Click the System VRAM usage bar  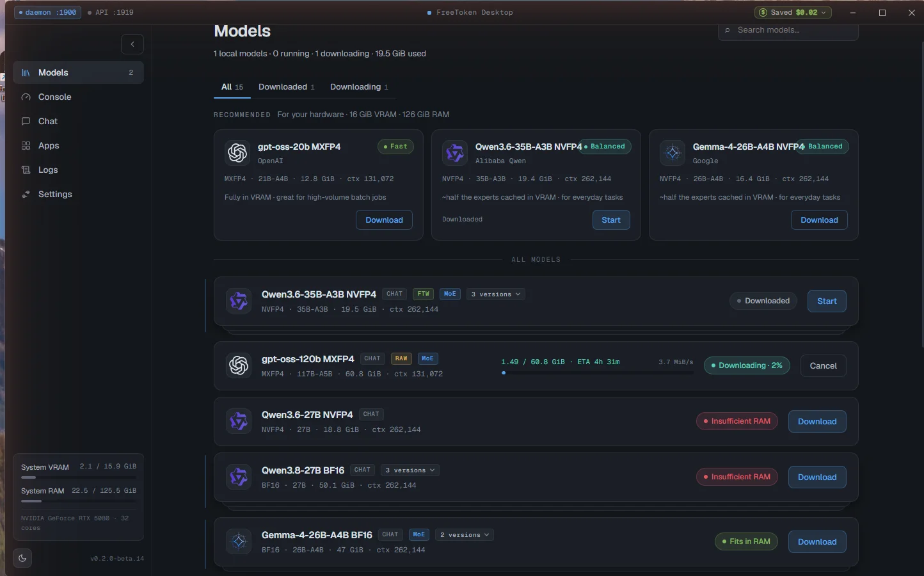click(79, 477)
